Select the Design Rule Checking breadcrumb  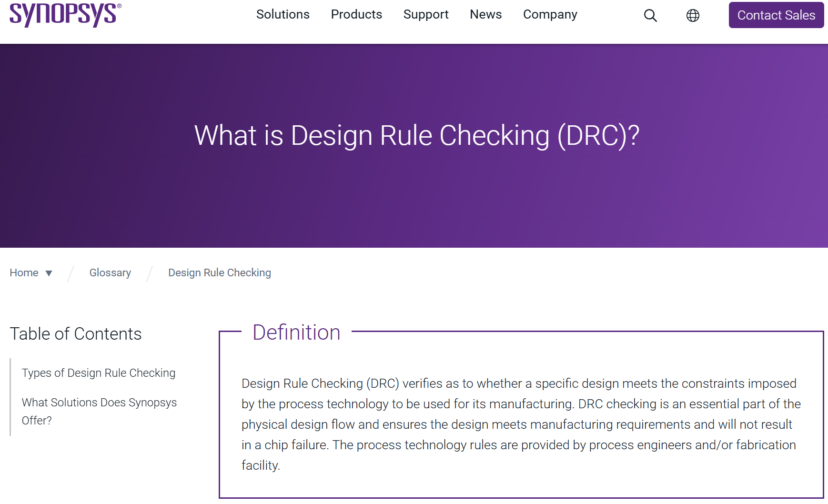(219, 273)
